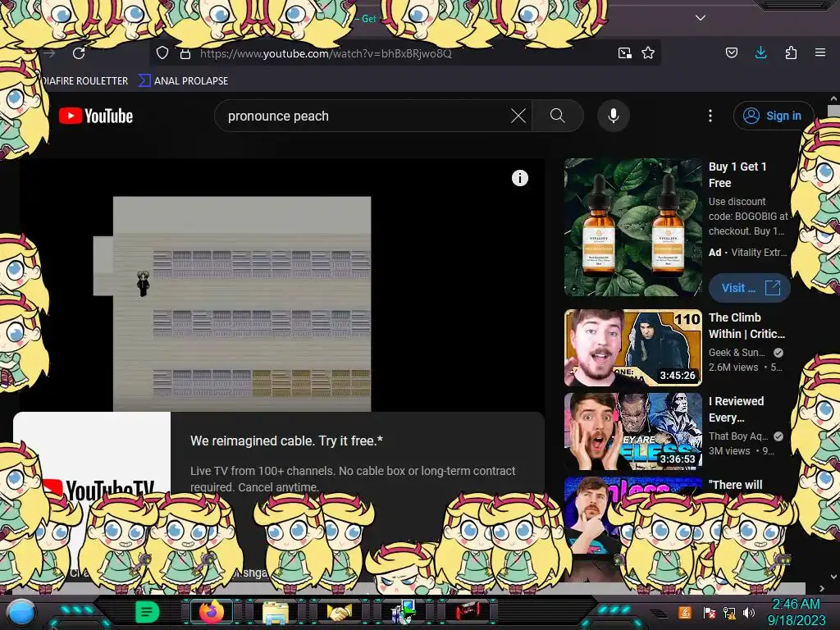Open the Firefox downloads panel
Screen dimensions: 840x630
[x=760, y=52]
